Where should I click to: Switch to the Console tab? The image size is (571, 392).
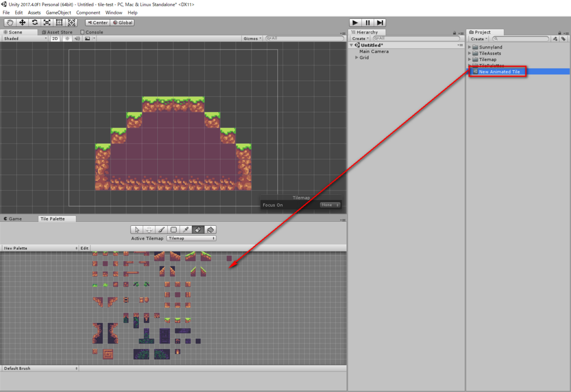click(92, 32)
